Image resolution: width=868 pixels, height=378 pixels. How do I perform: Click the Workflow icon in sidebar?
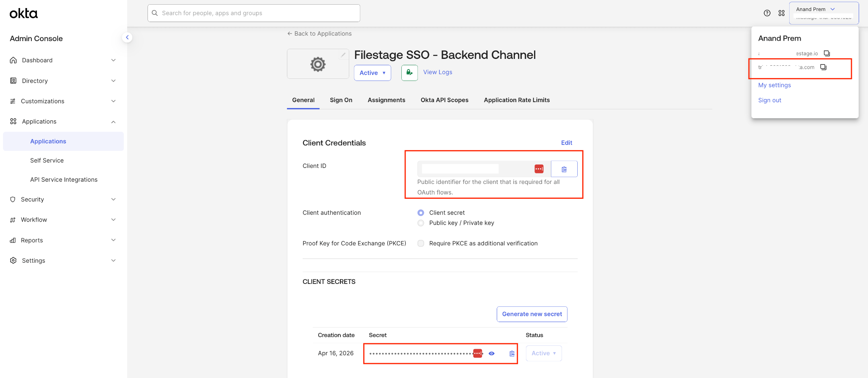coord(13,220)
